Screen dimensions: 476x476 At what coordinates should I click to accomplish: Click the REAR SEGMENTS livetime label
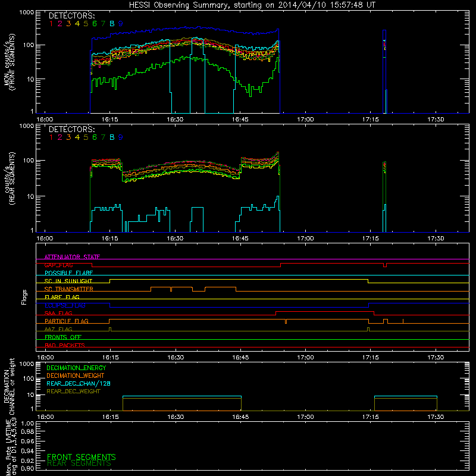click(x=79, y=464)
